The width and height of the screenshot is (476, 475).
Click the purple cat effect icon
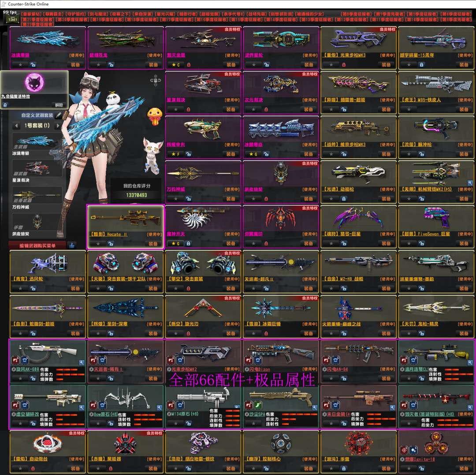click(34, 82)
